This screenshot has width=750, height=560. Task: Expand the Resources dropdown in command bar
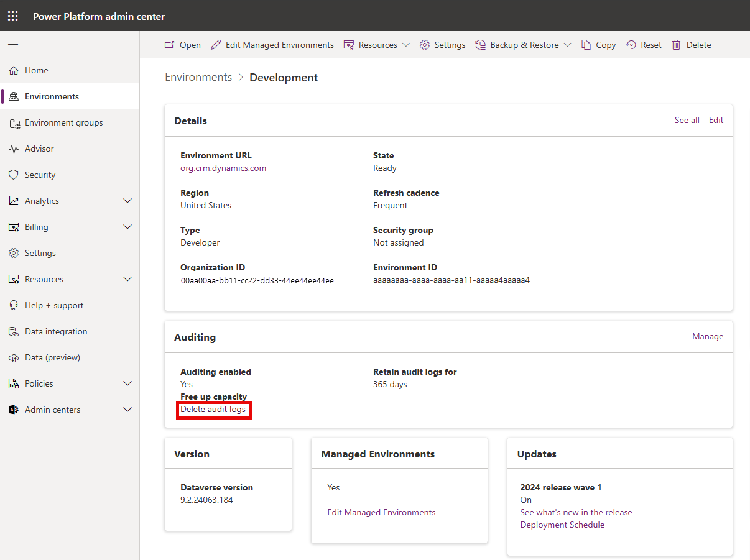(406, 45)
